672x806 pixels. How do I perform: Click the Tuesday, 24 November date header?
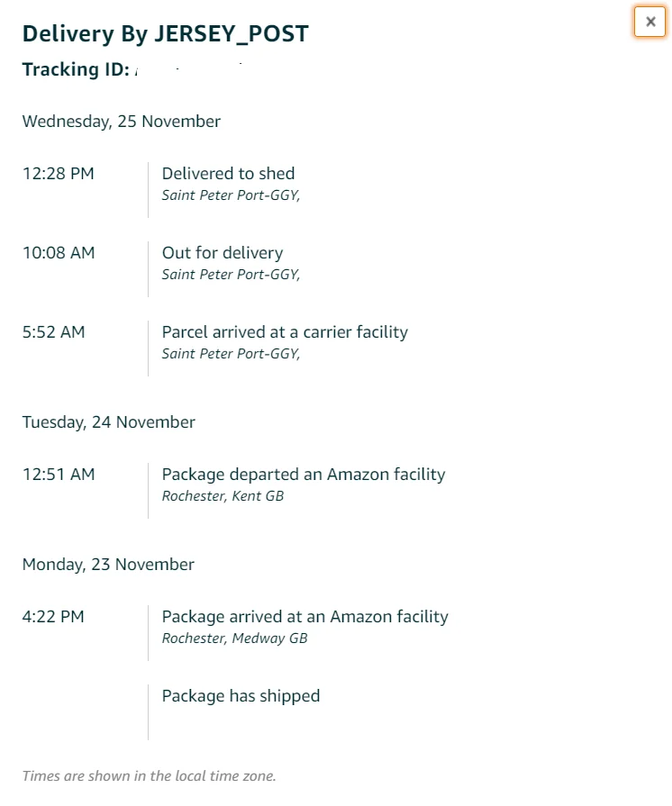(x=108, y=422)
